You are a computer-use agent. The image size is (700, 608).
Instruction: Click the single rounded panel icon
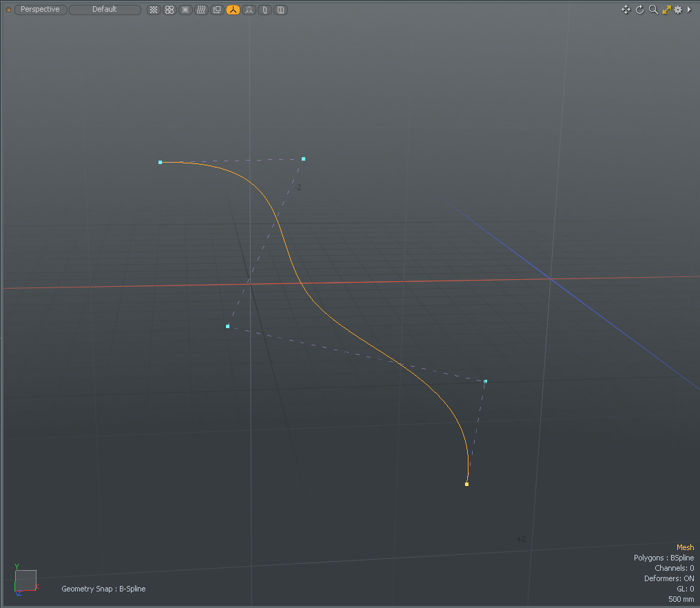click(265, 10)
